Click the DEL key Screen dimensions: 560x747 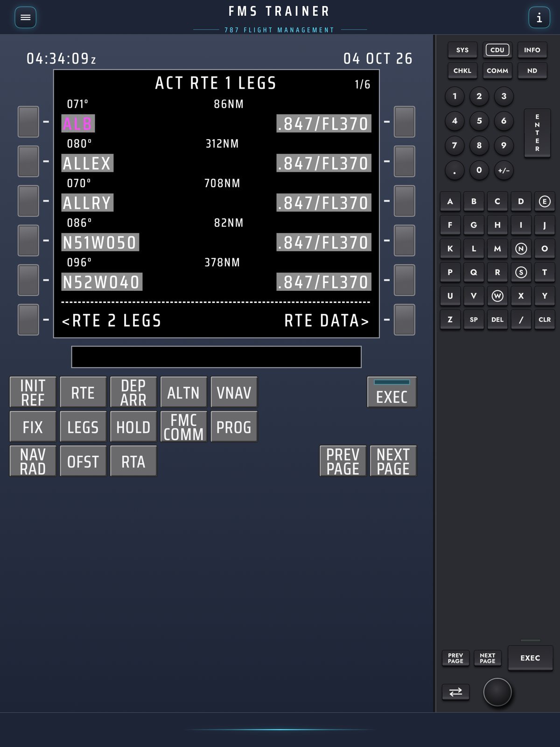[x=497, y=319]
